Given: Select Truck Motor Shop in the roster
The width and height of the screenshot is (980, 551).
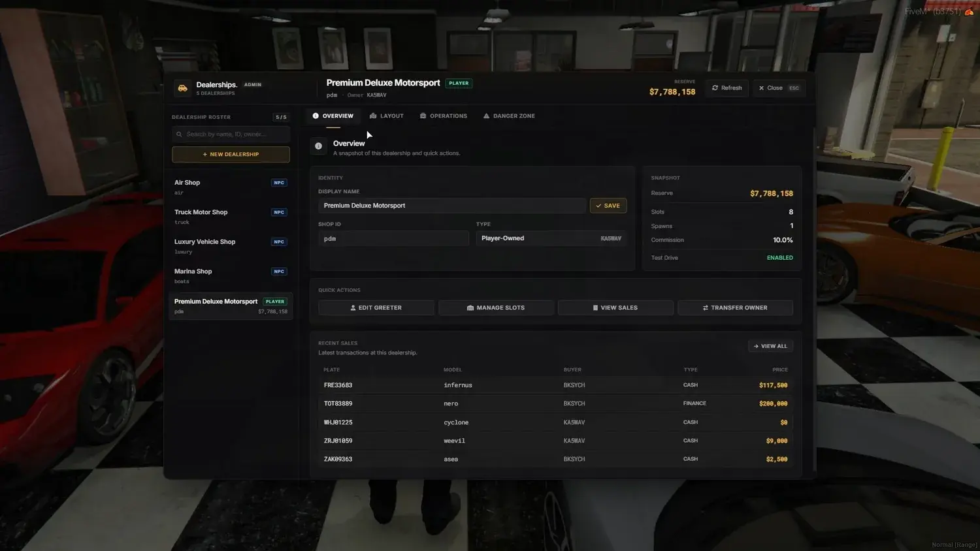Looking at the screenshot, I should point(231,217).
